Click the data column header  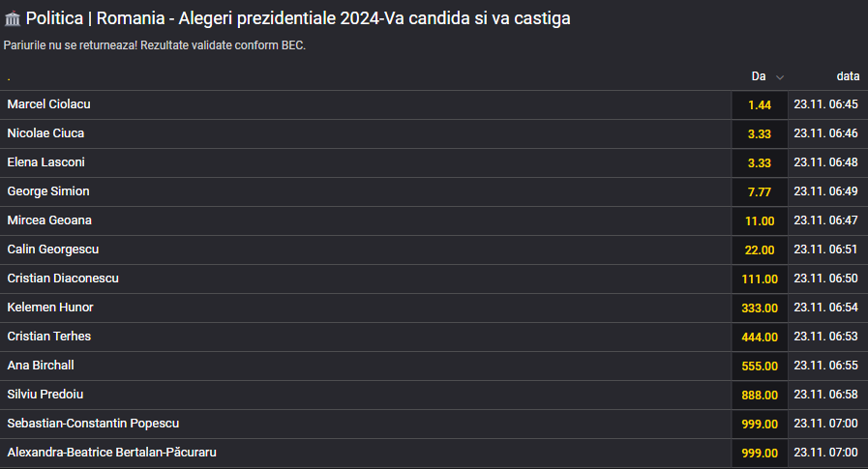(848, 76)
